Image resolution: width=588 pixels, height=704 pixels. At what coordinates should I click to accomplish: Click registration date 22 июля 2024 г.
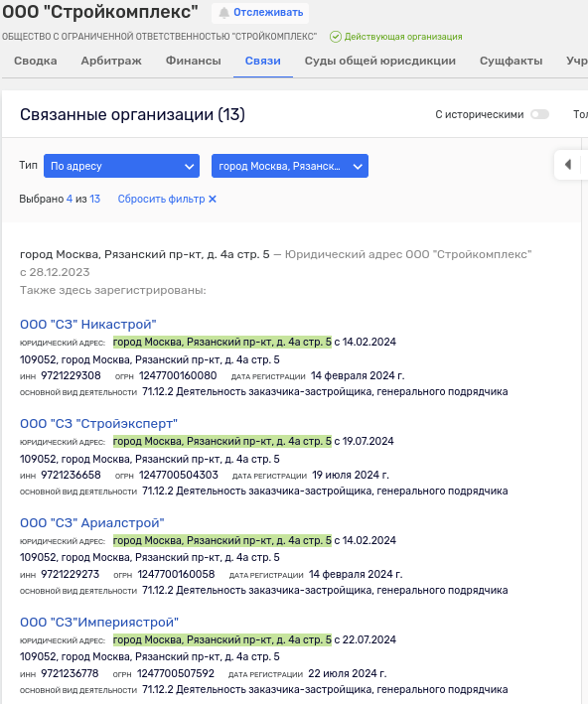pos(348,673)
